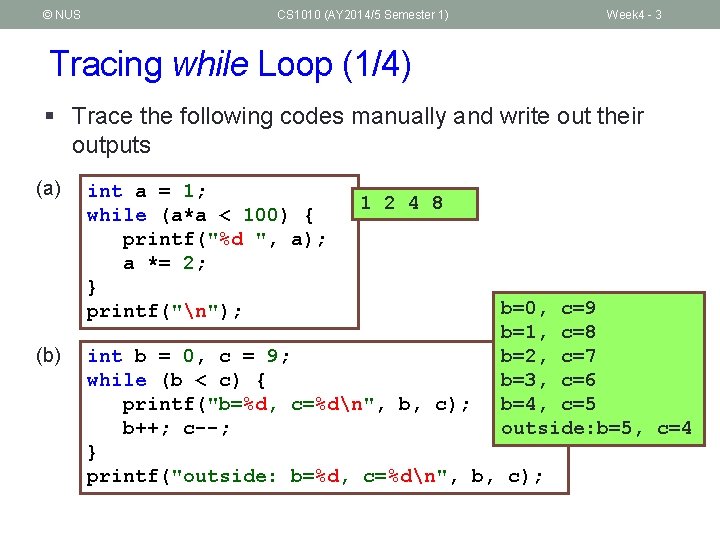Click the word 'outputs' in the bullet
The image size is (720, 540).
click(111, 145)
